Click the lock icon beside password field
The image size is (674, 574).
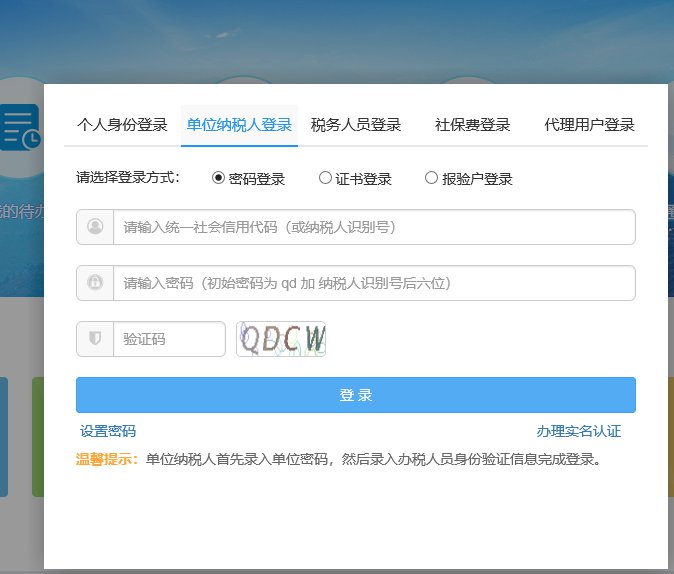point(95,283)
